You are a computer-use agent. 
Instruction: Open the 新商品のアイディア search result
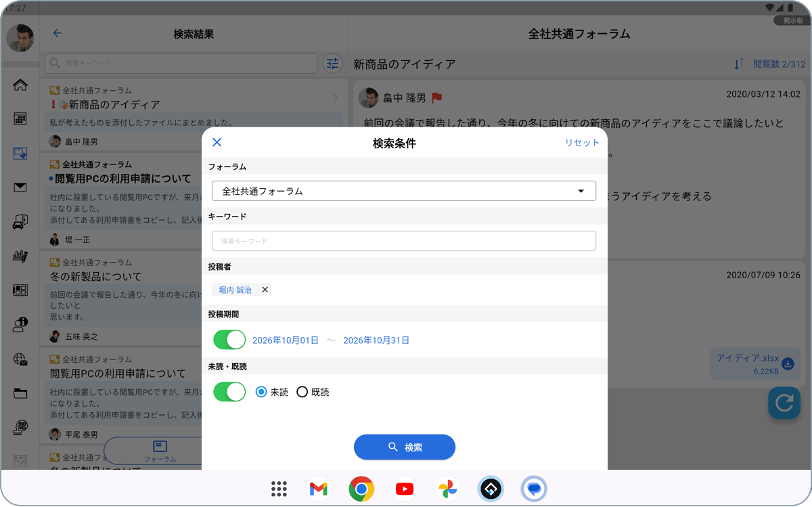tap(194, 114)
